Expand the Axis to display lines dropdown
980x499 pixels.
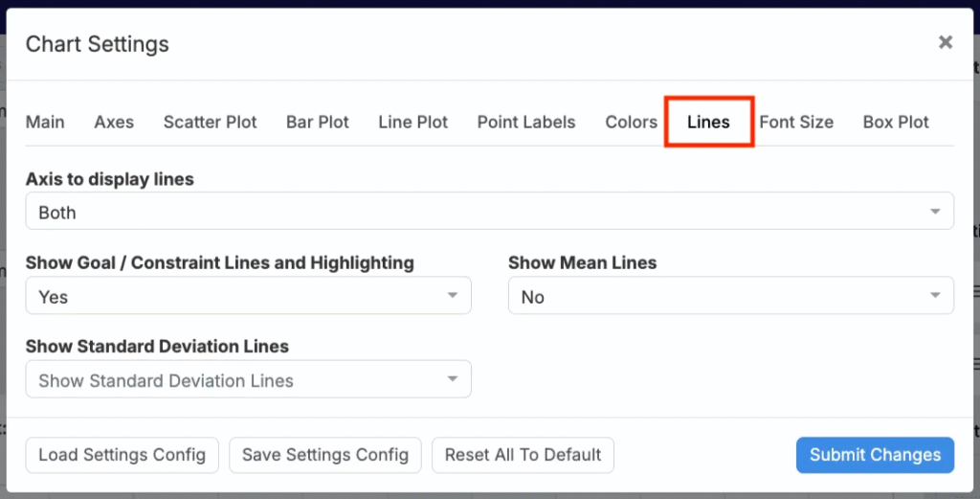(x=489, y=212)
